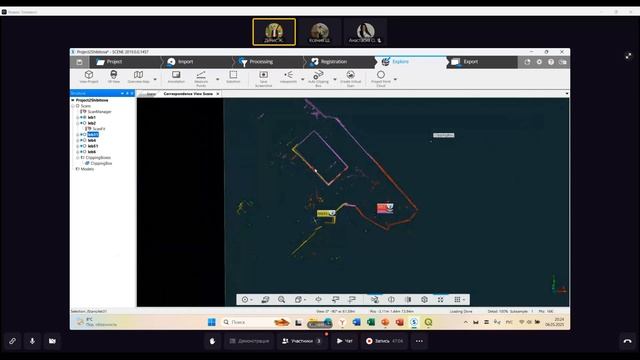Select the Annotation tool
640x360 pixels.
tap(176, 77)
